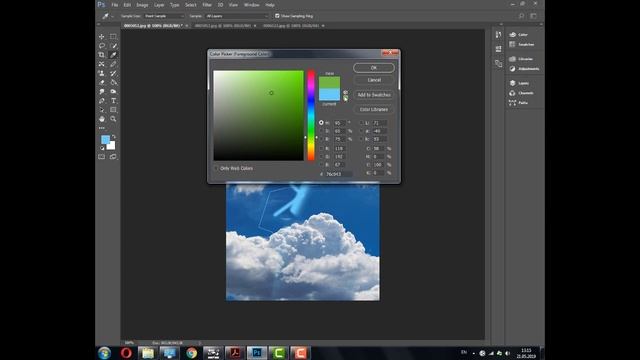Click the current blue color swatch

tap(329, 95)
